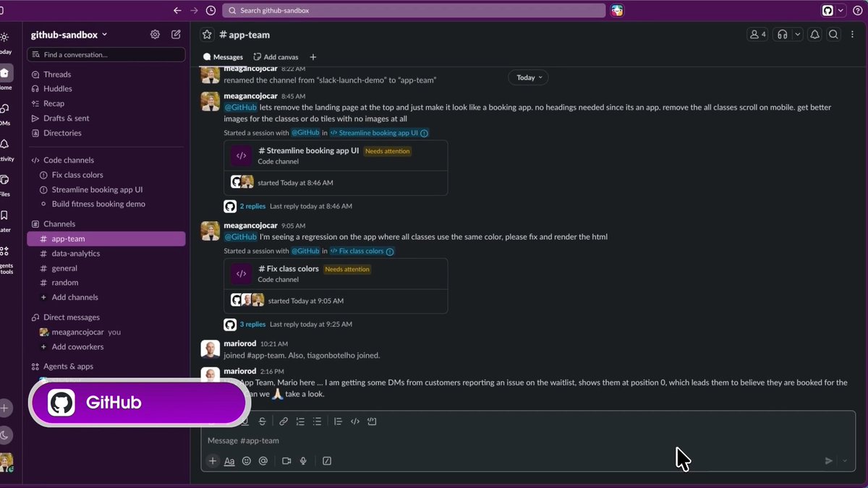The width and height of the screenshot is (868, 488).
Task: Record an audio clip with microphone
Action: point(304,461)
